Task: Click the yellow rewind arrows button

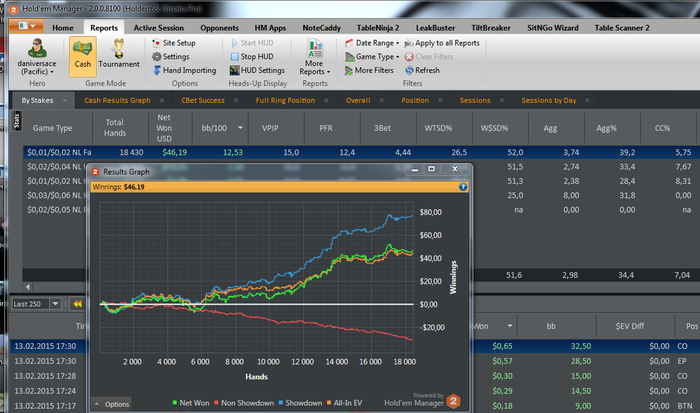Action: [x=78, y=304]
